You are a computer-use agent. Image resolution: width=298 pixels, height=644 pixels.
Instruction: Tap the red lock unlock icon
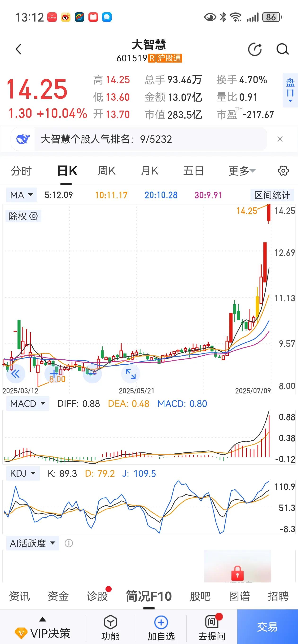click(x=237, y=573)
